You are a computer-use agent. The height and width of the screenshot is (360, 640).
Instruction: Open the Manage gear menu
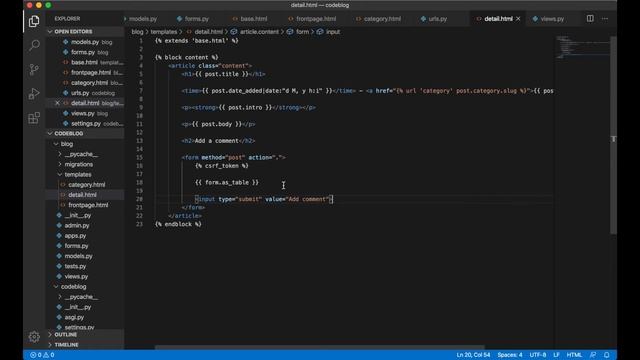click(34, 336)
